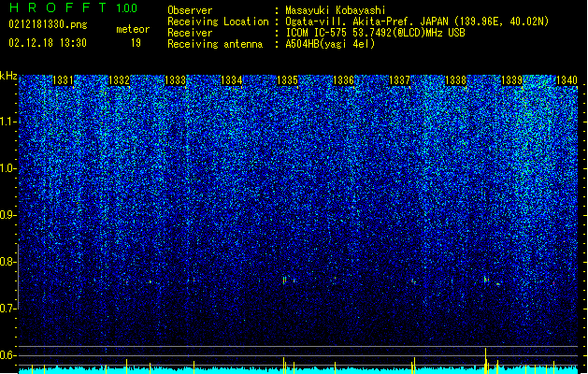Viewport: 588px width, 374px height.
Task: Click time marker 1337
Action: click(x=400, y=80)
